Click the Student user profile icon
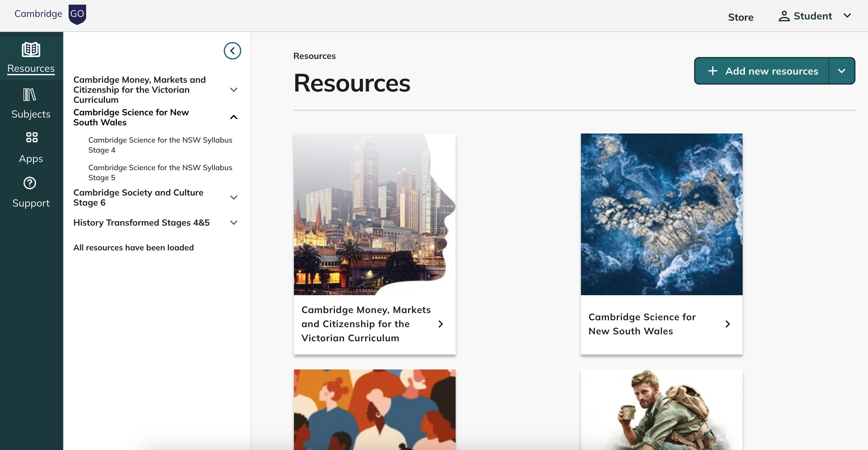The image size is (868, 450). pyautogui.click(x=784, y=16)
